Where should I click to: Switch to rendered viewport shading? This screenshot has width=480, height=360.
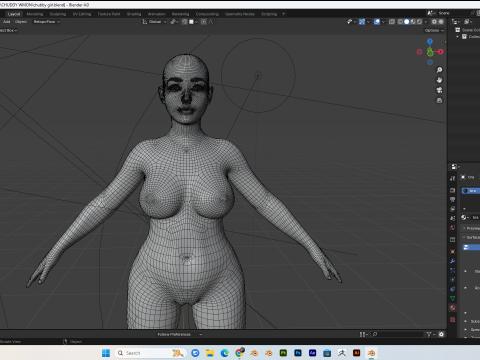click(420, 22)
